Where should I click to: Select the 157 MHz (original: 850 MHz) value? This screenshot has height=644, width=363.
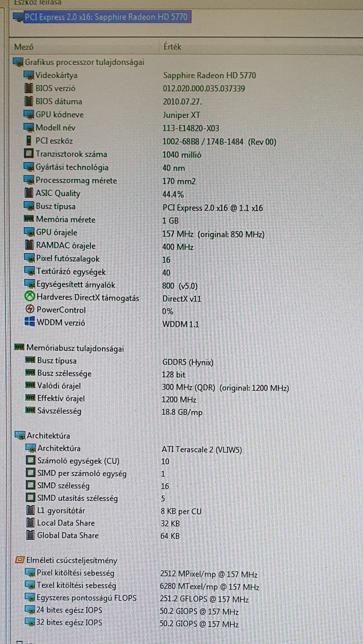(213, 234)
